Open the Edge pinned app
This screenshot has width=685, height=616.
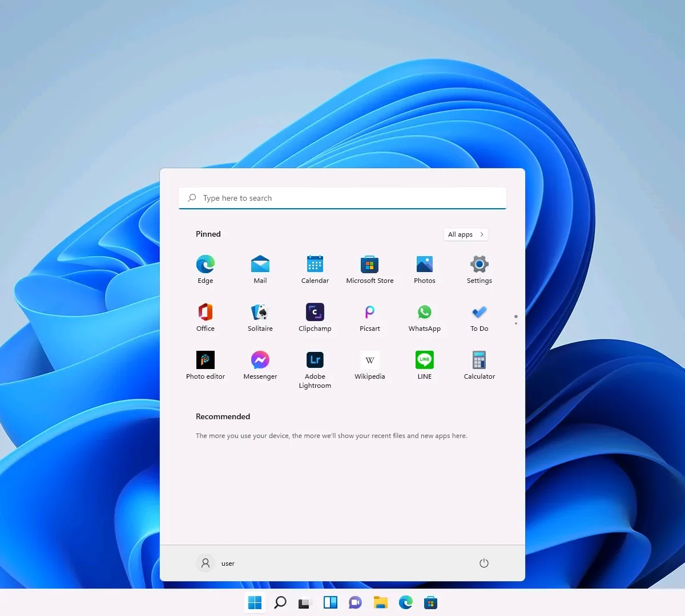coord(205,269)
